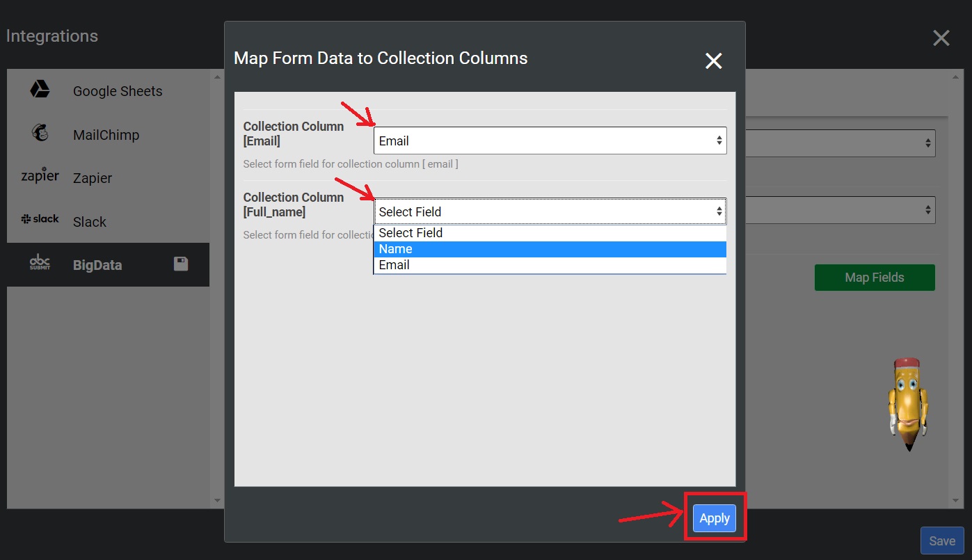Open the Full_name Select Field dropdown
The width and height of the screenshot is (972, 560).
(x=550, y=211)
